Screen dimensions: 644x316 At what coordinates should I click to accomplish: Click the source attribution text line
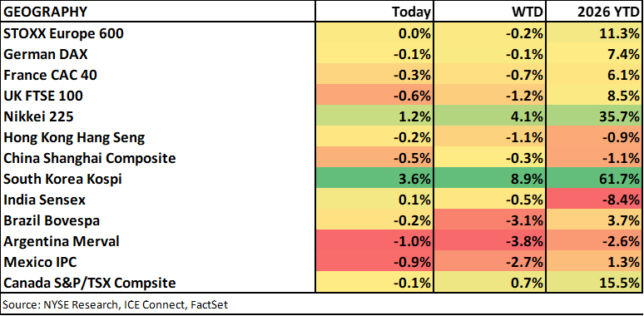coord(116,304)
